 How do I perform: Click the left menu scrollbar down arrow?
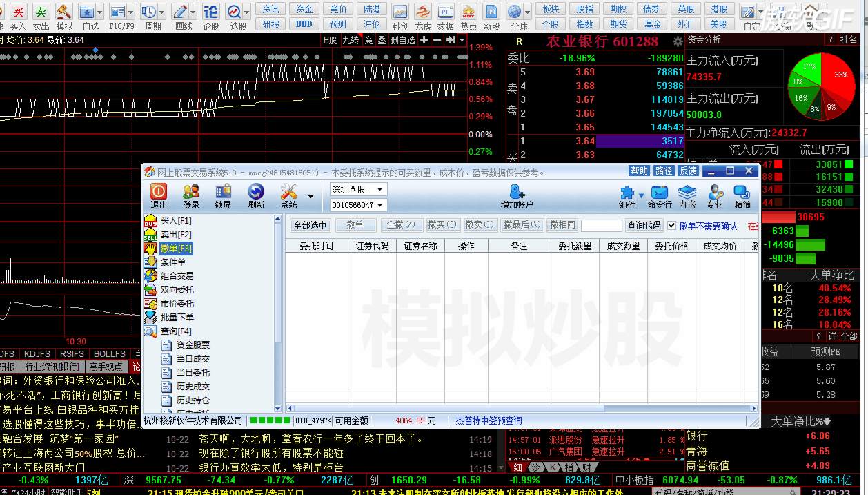tap(278, 408)
